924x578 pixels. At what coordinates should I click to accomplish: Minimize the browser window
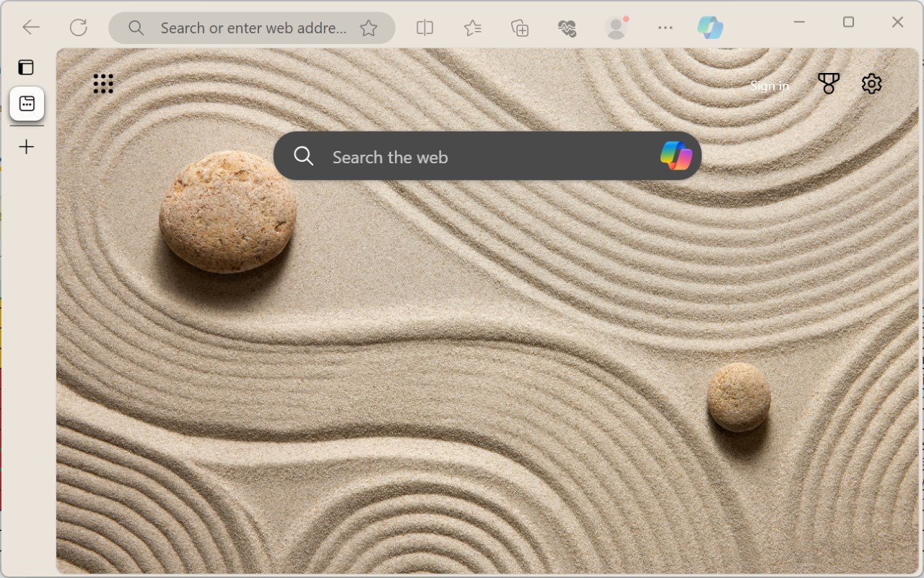tap(799, 22)
